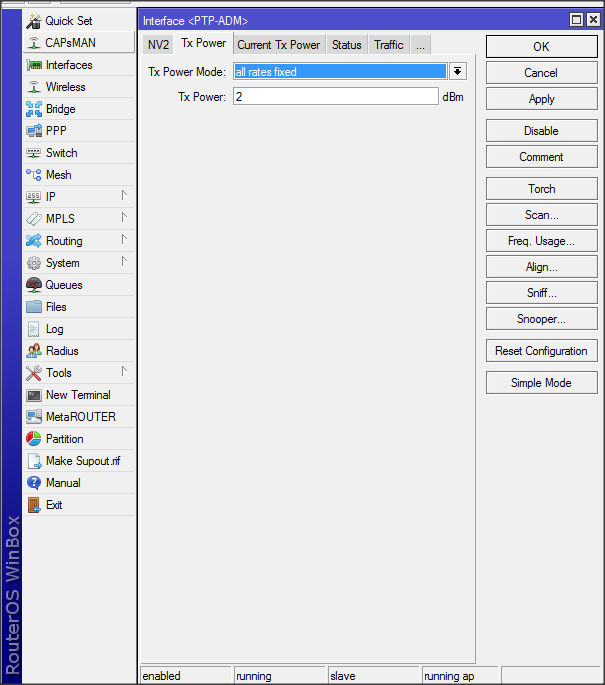Open the Quick Set wand icon
Image resolution: width=605 pixels, height=685 pixels.
(34, 21)
